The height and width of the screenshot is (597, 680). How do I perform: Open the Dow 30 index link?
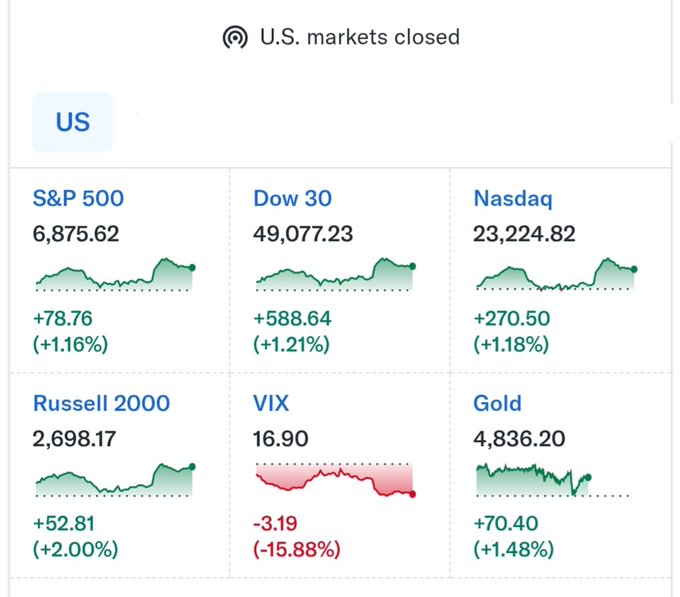click(292, 198)
